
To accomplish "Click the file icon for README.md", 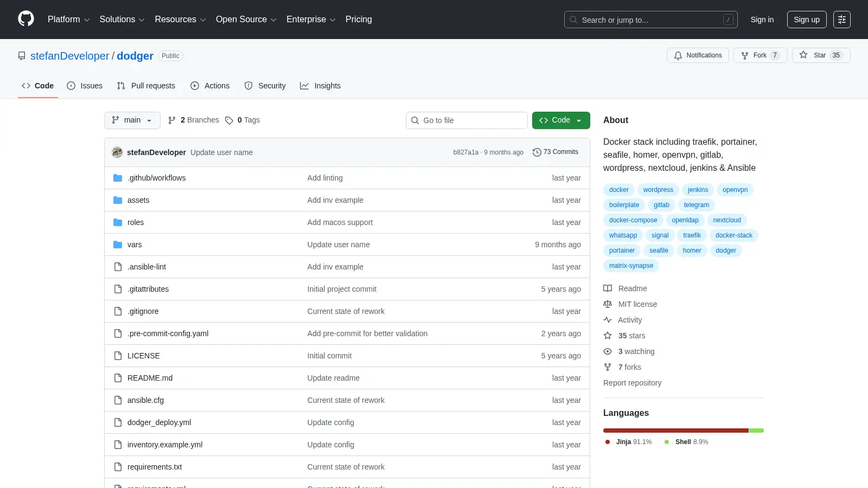I will (x=118, y=378).
